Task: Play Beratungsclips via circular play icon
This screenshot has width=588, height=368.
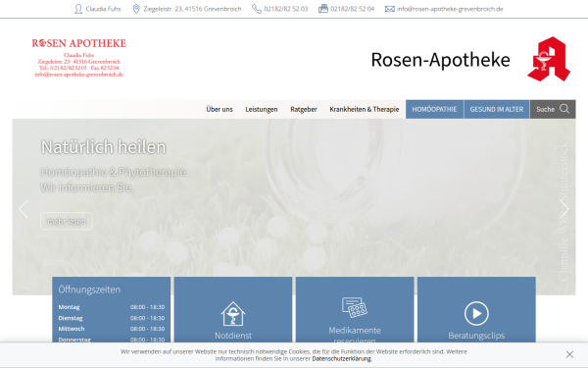Action: 476,313
